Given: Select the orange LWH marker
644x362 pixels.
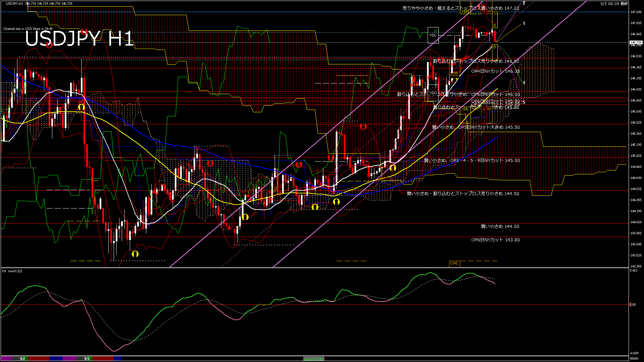Looking at the screenshot, I should (x=454, y=73).
